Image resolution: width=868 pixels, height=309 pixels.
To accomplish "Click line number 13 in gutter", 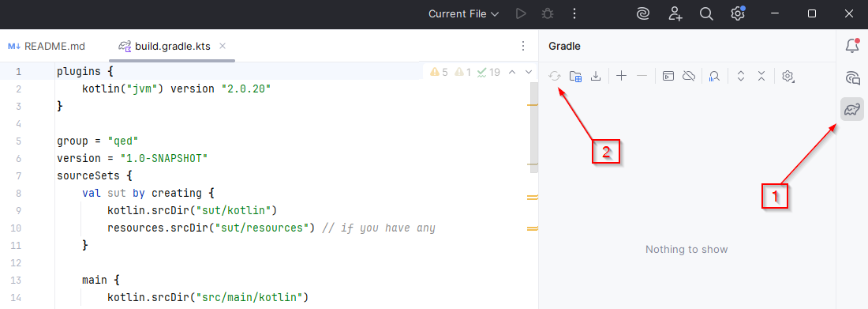I will 16,280.
